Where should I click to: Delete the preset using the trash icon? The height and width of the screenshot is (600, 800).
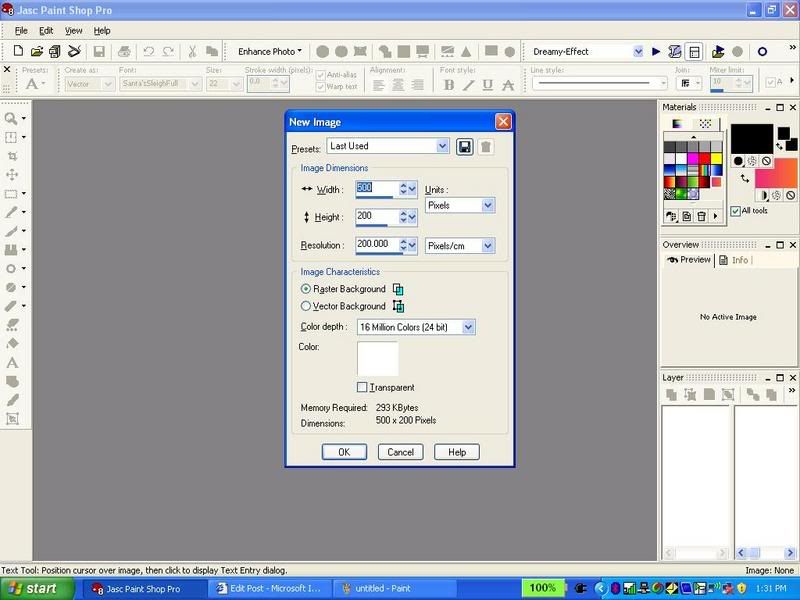486,147
